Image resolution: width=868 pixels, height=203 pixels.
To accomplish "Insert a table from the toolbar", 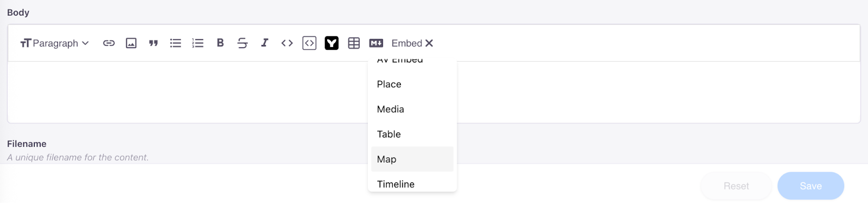I will point(354,43).
